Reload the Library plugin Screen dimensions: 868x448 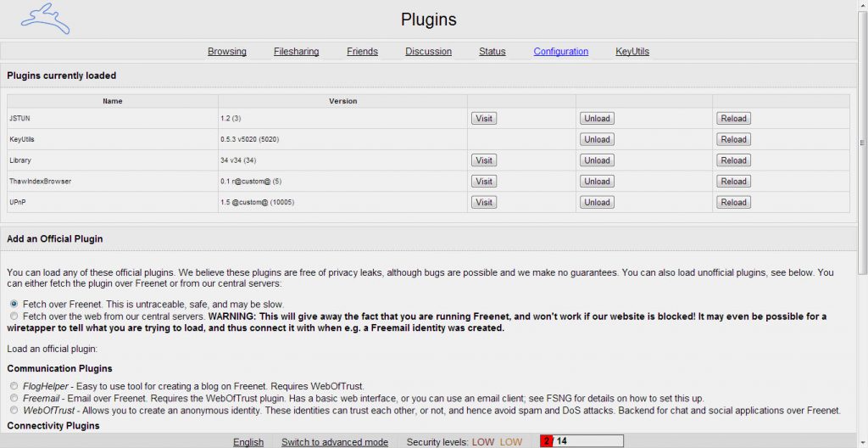[733, 161]
